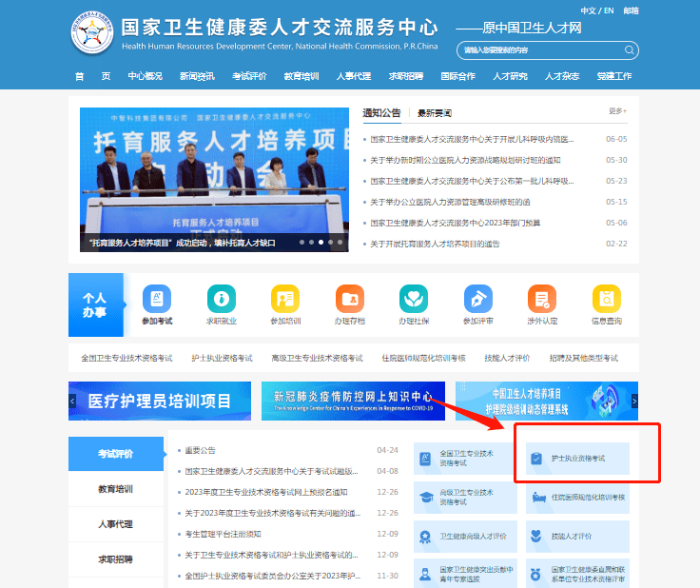
Task: Open 参加培训 service icon
Action: pos(285,299)
